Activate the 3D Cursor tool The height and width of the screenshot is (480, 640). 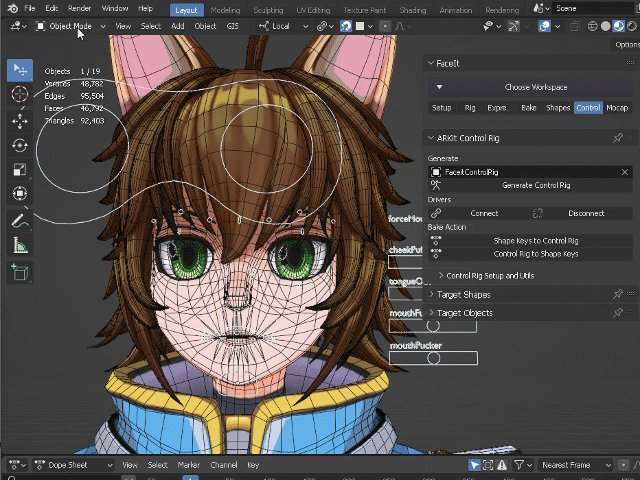click(x=20, y=94)
